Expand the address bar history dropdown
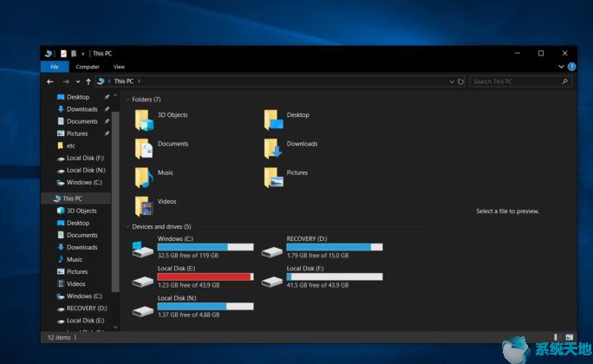Viewport: 593px width, 364px height. pyautogui.click(x=452, y=81)
